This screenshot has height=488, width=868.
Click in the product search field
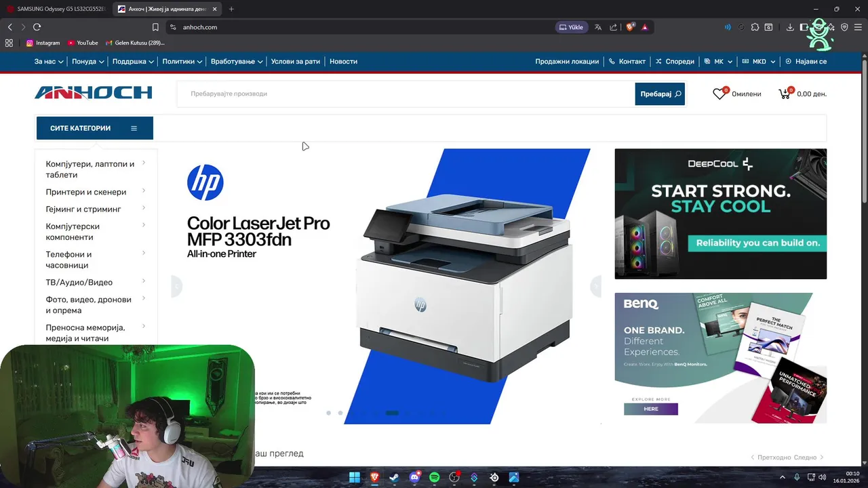[406, 94]
